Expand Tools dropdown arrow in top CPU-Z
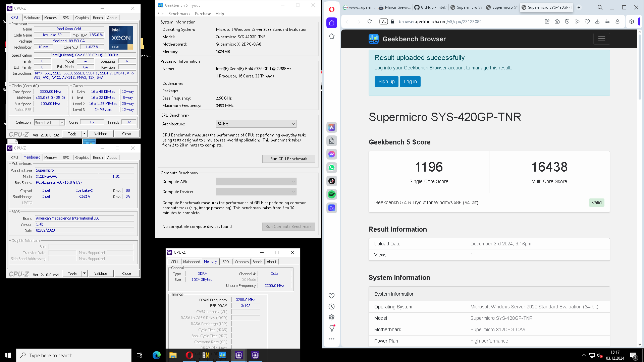Image resolution: width=644 pixels, height=362 pixels. [84, 134]
